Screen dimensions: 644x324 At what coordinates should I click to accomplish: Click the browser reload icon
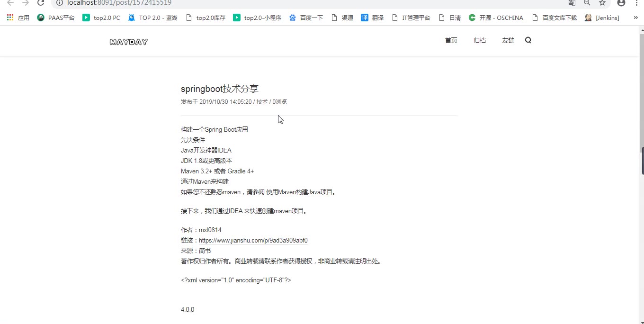click(41, 3)
